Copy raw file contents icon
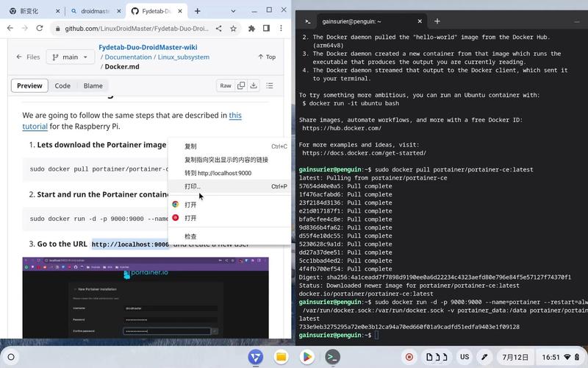 click(x=241, y=85)
